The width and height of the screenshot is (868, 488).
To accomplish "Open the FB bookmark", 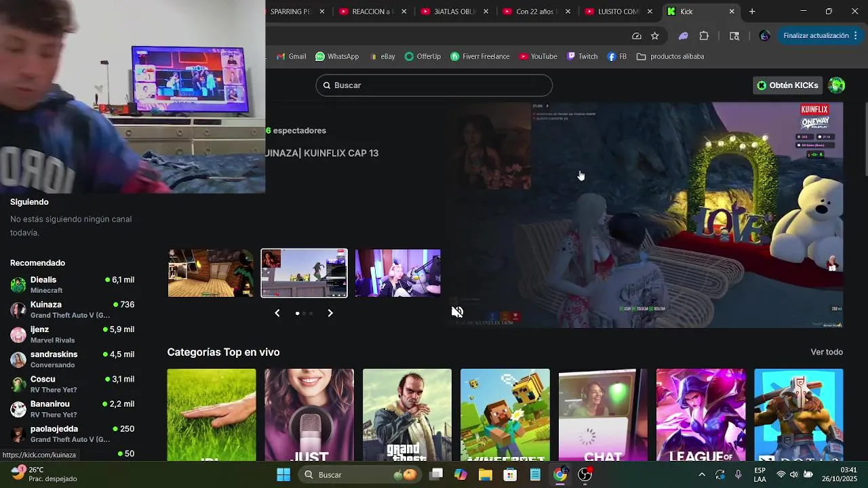I will [617, 56].
